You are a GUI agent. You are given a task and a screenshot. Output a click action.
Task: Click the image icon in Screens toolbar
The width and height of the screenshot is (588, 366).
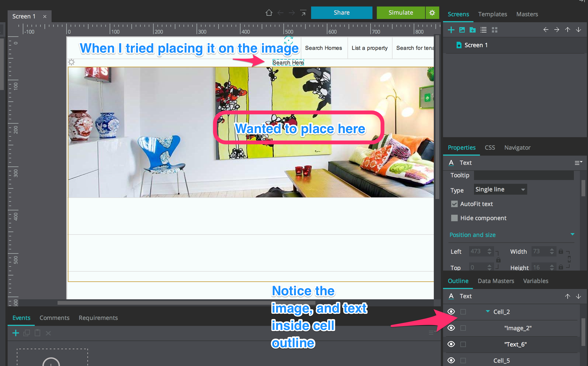point(462,30)
